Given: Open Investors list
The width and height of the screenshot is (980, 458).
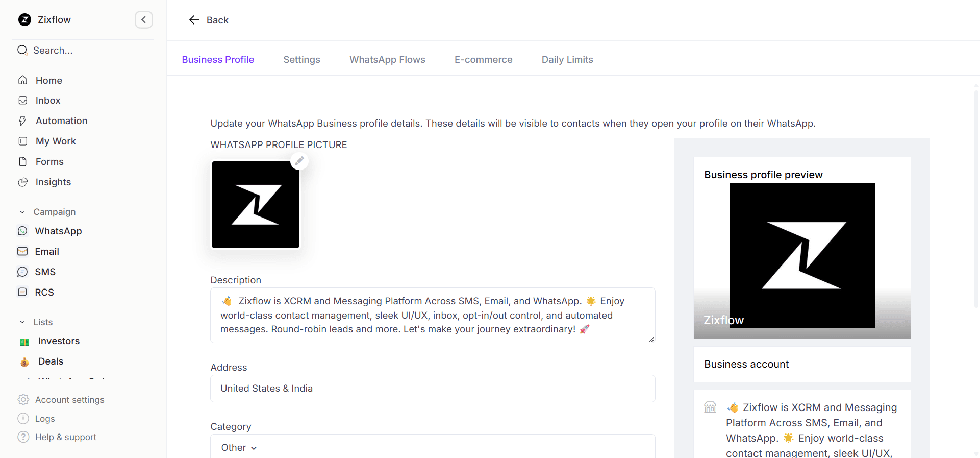Looking at the screenshot, I should click(x=59, y=341).
